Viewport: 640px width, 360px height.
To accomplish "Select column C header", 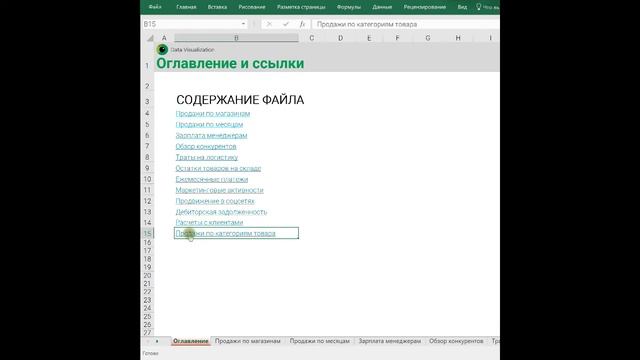I will click(x=312, y=38).
